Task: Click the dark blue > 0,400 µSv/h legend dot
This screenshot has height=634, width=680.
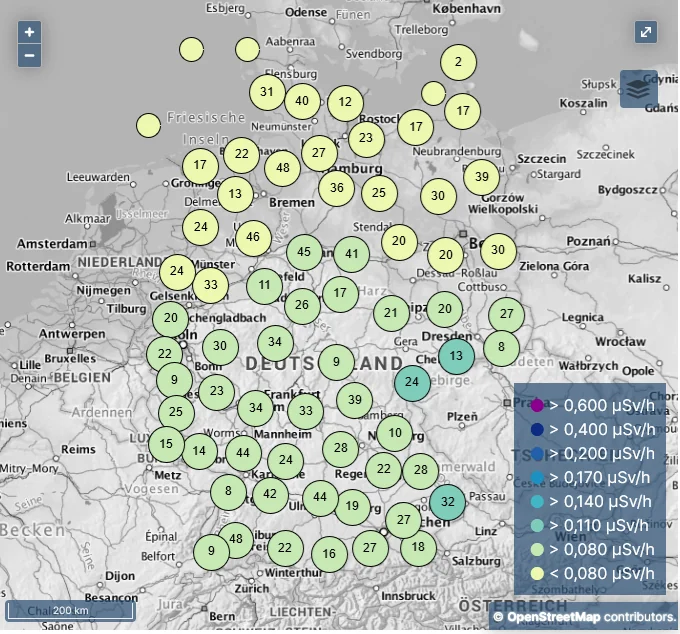Action: point(537,429)
